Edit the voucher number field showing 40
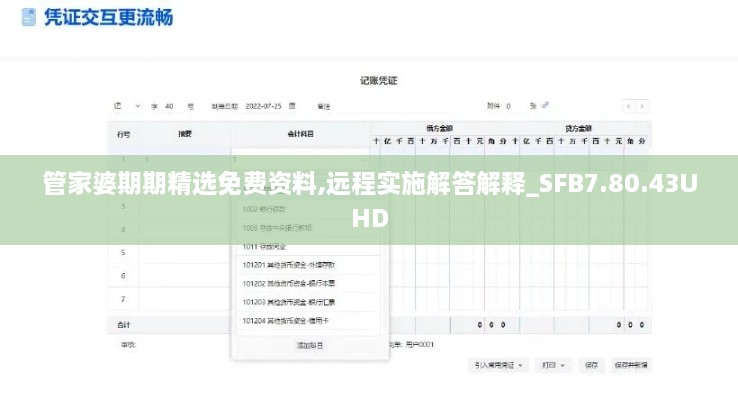 point(169,106)
